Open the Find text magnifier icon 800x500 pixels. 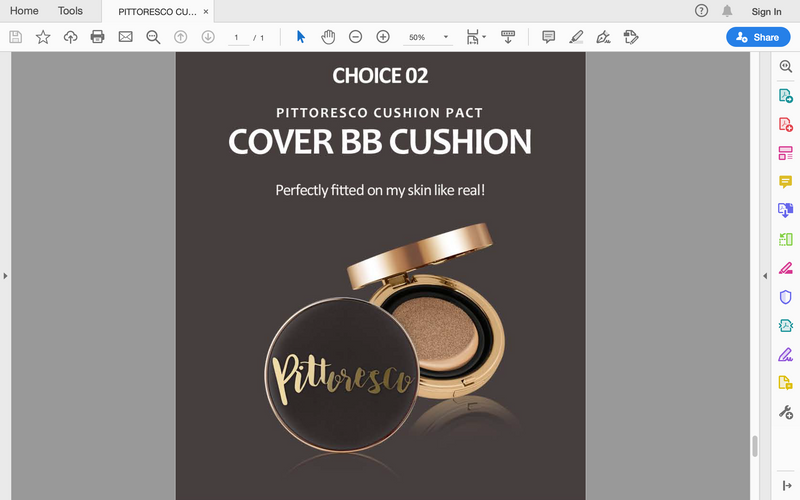(x=153, y=37)
